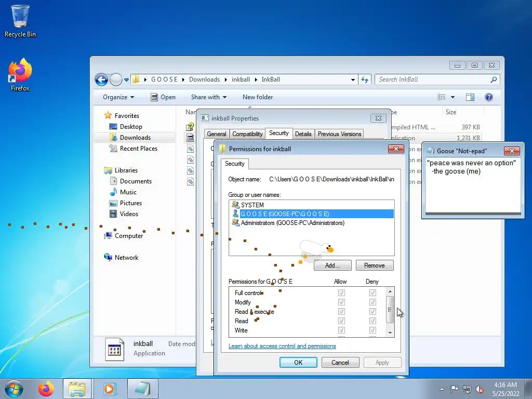Switch to Previous Versions tab

[x=339, y=134]
